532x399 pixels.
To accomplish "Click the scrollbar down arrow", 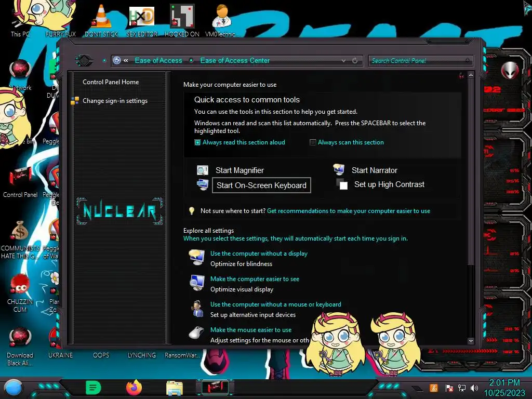I will click(x=471, y=341).
